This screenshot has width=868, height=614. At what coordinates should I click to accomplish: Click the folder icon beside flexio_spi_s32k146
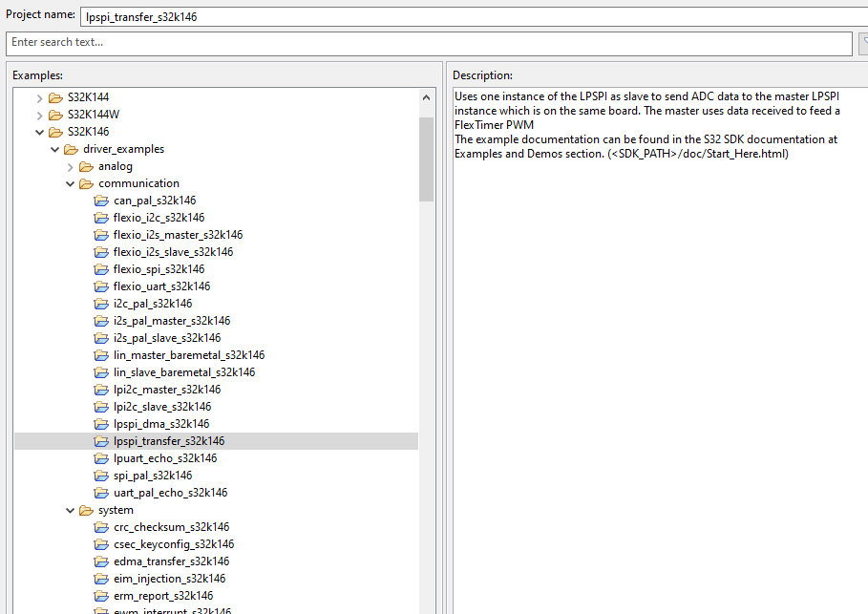101,268
